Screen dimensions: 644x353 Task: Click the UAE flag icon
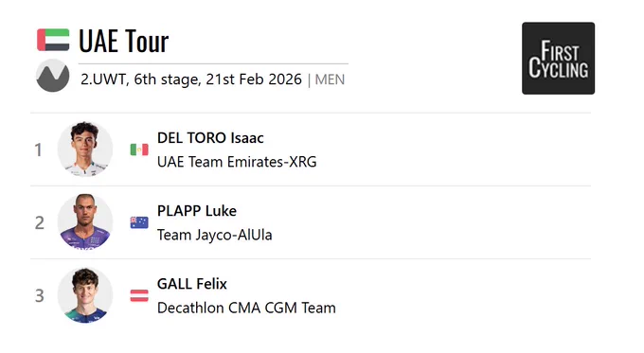pos(53,40)
